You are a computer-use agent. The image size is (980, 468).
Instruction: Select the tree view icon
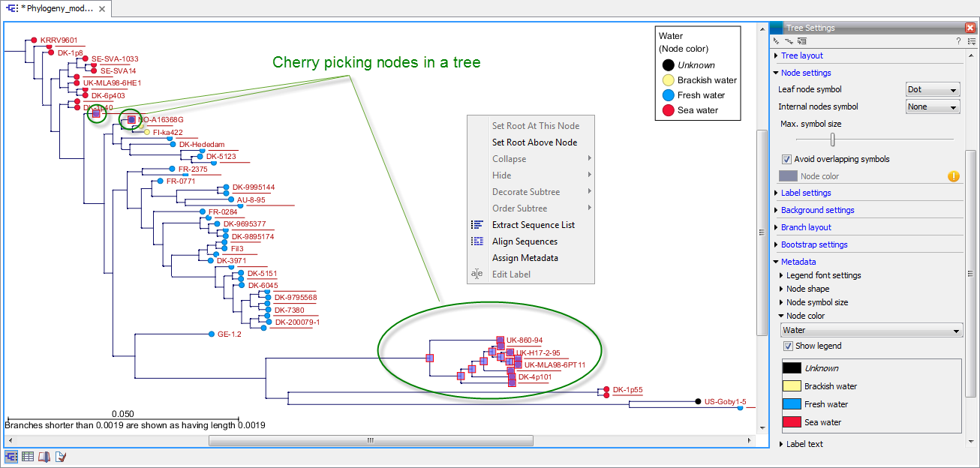pos(11,455)
